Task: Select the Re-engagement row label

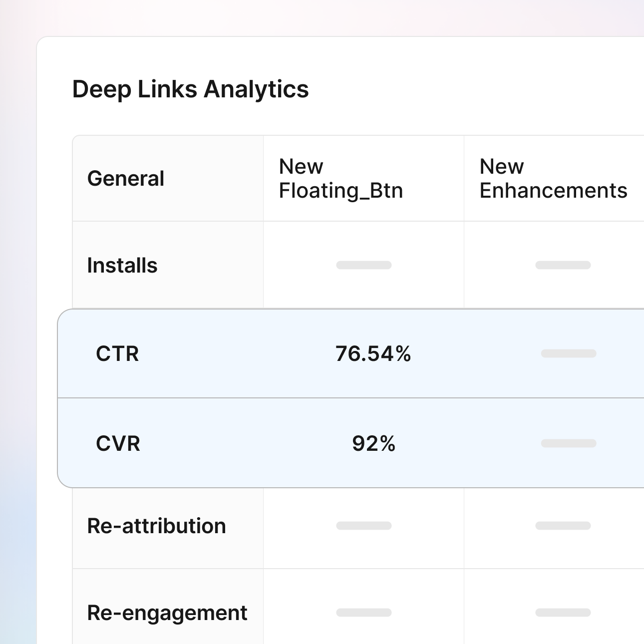Action: click(x=167, y=612)
